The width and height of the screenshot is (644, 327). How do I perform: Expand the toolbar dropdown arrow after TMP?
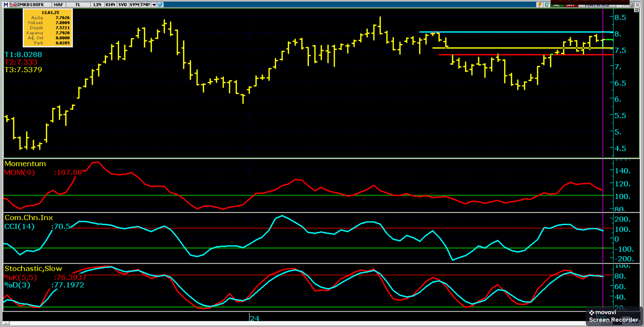point(154,5)
